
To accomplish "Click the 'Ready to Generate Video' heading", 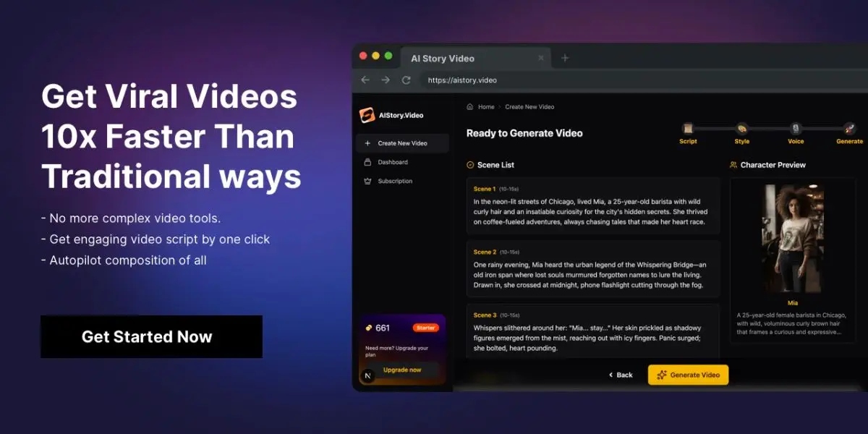I will coord(524,133).
